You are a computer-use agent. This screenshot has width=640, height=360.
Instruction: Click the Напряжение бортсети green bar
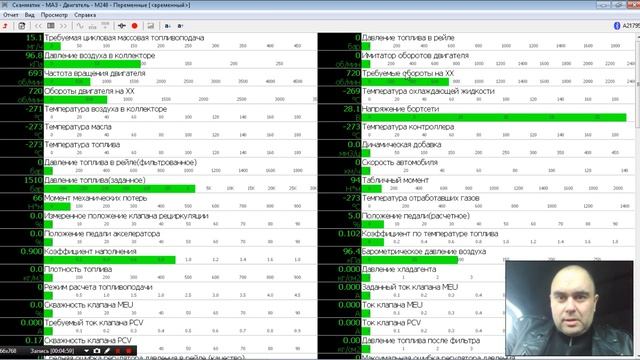pyautogui.click(x=494, y=118)
